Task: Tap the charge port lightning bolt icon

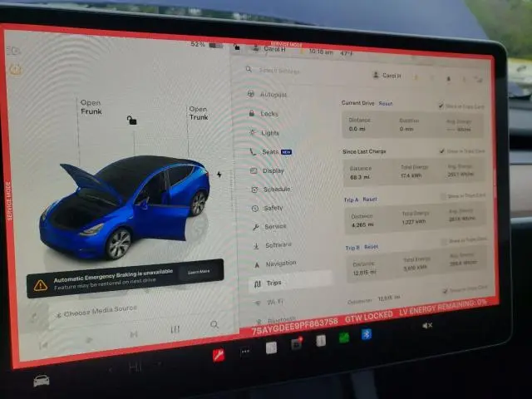Action: point(219,175)
